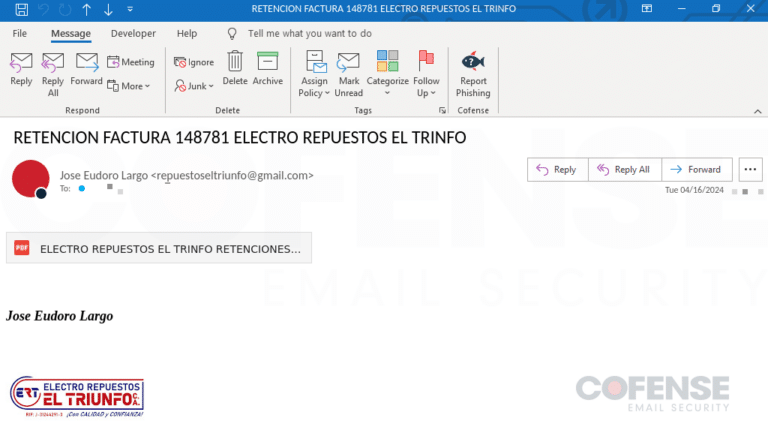Delete this message with trash icon
This screenshot has width=768, height=433.
(x=235, y=69)
